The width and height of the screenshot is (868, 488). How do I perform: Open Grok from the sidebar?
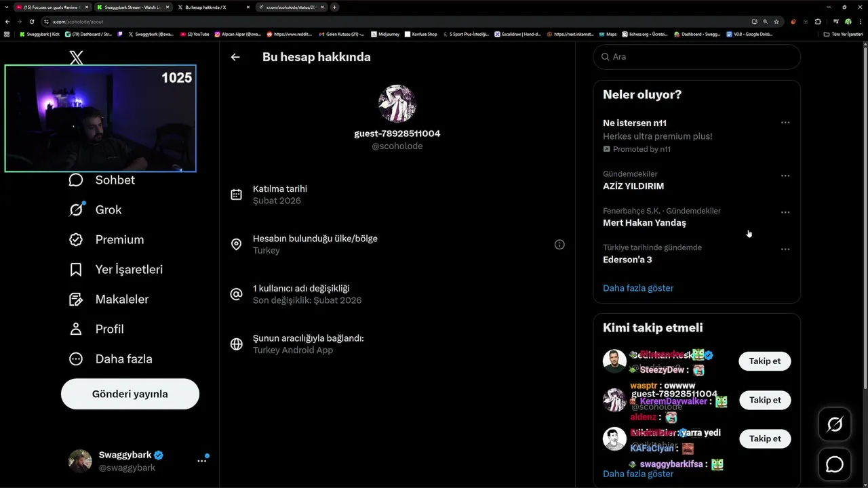click(x=95, y=209)
